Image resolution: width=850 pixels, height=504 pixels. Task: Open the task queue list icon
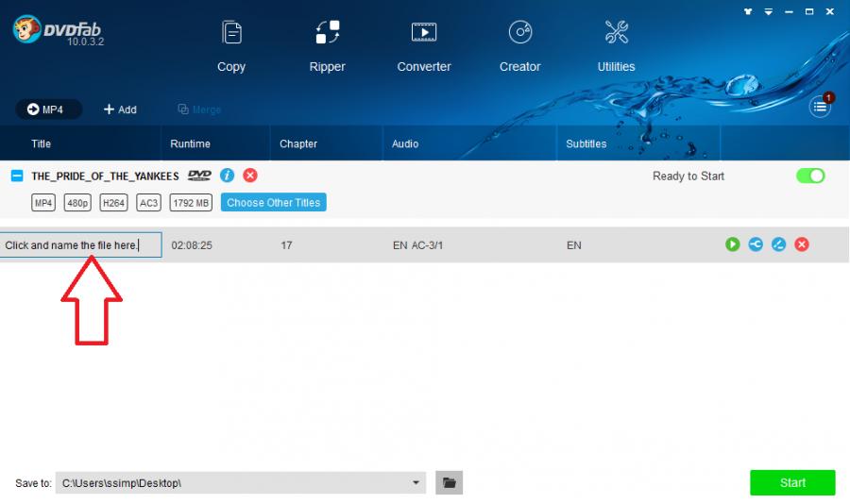pyautogui.click(x=820, y=107)
